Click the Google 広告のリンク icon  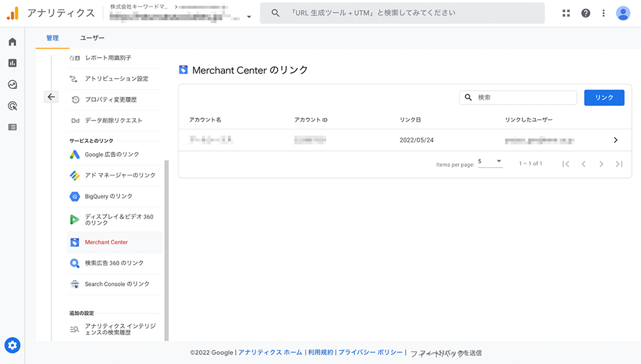(74, 154)
